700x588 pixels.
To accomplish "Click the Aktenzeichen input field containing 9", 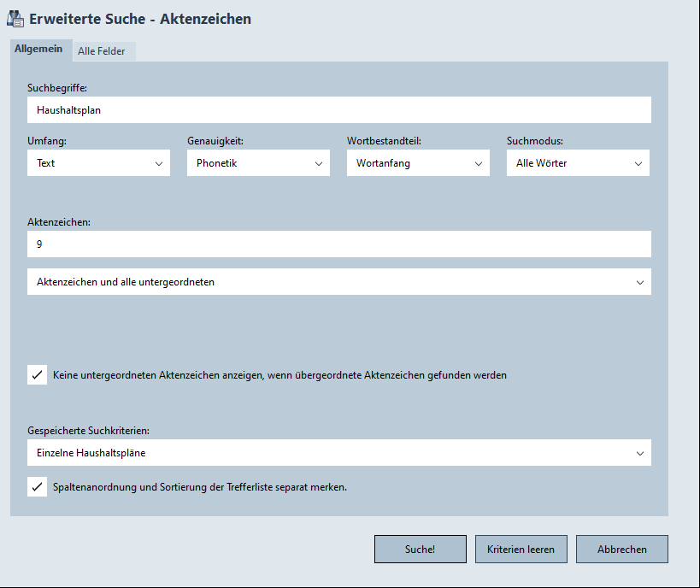I will [x=338, y=244].
